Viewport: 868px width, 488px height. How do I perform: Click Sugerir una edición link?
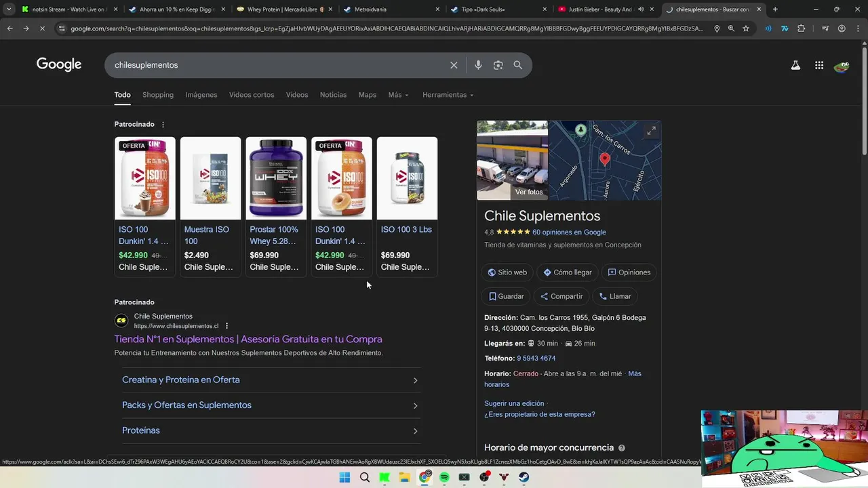(514, 404)
